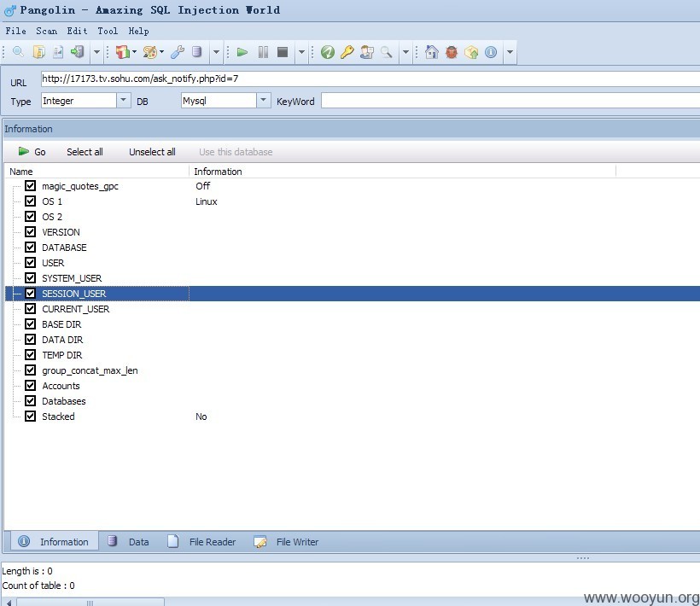The image size is (700, 606).
Task: Click the red bug report icon
Action: 452,52
